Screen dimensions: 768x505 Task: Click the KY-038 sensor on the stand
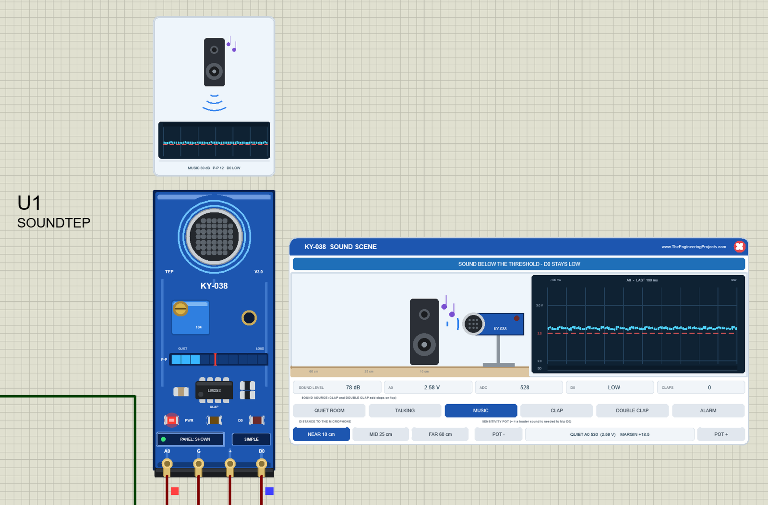493,324
